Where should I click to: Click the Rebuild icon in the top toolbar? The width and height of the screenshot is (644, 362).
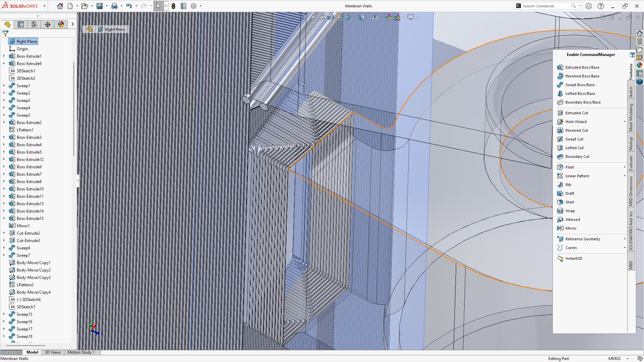[173, 6]
